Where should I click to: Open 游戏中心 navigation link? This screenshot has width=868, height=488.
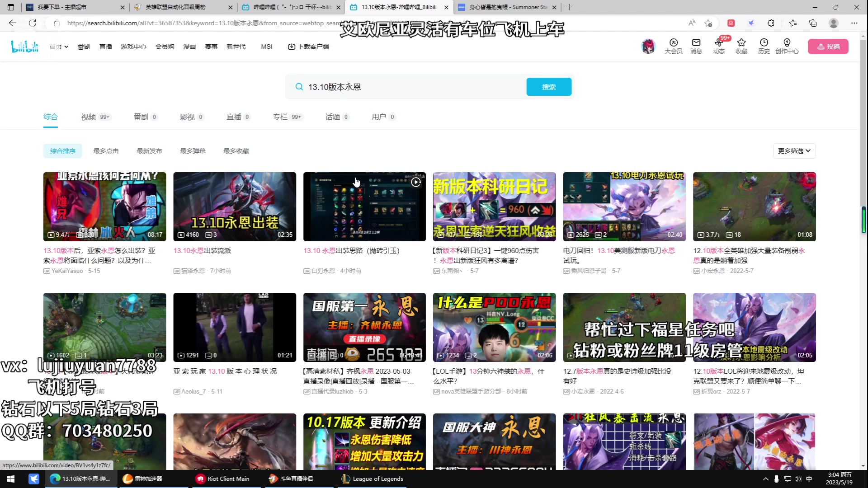133,47
